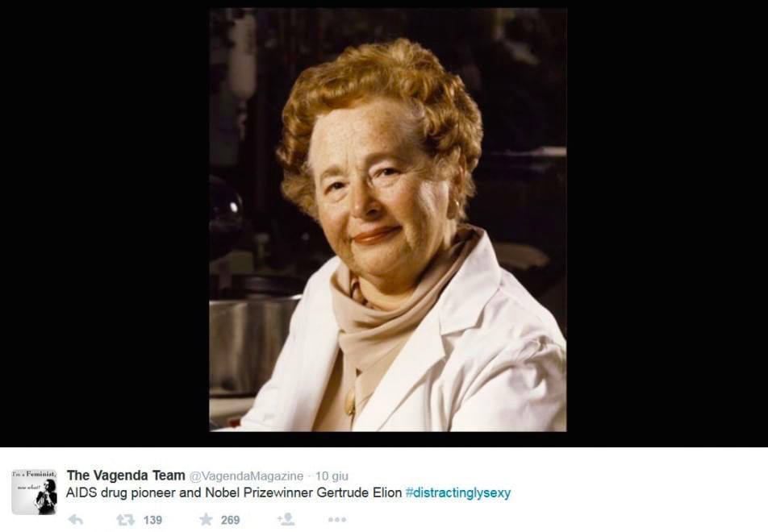View the 139 retweets count
768x532 pixels.
pyautogui.click(x=152, y=520)
